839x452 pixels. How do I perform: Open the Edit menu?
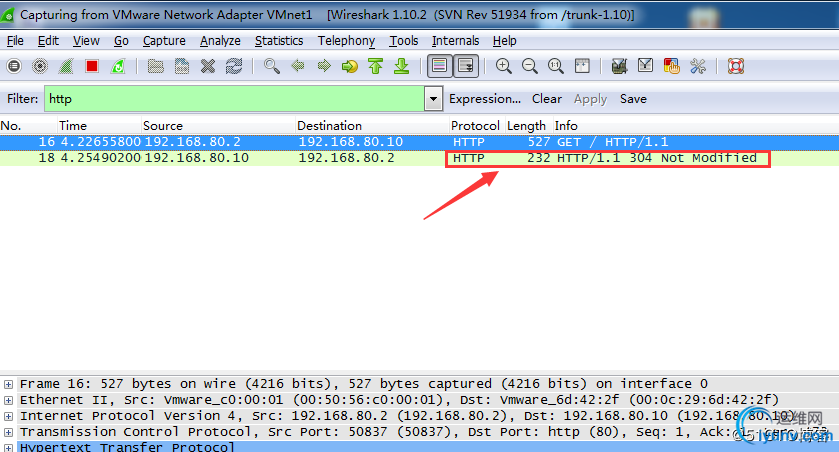point(48,41)
